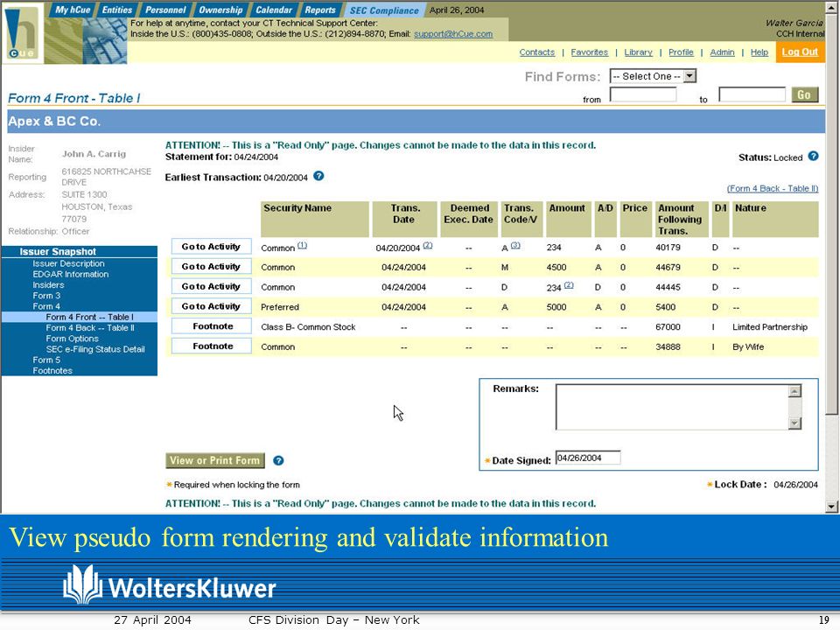Click the insider name John A. Carrig
The image size is (840, 630).
[x=94, y=154]
